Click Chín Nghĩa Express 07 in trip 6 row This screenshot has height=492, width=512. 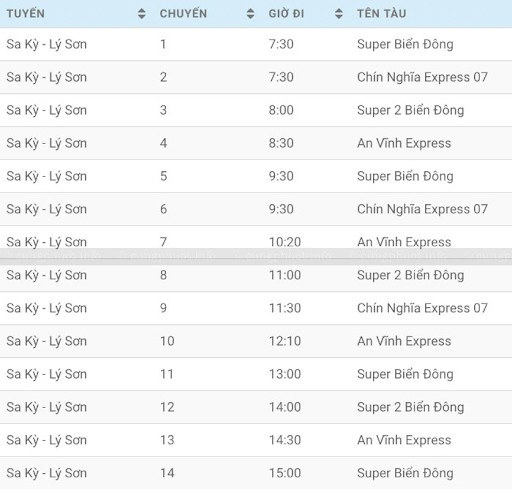422,209
